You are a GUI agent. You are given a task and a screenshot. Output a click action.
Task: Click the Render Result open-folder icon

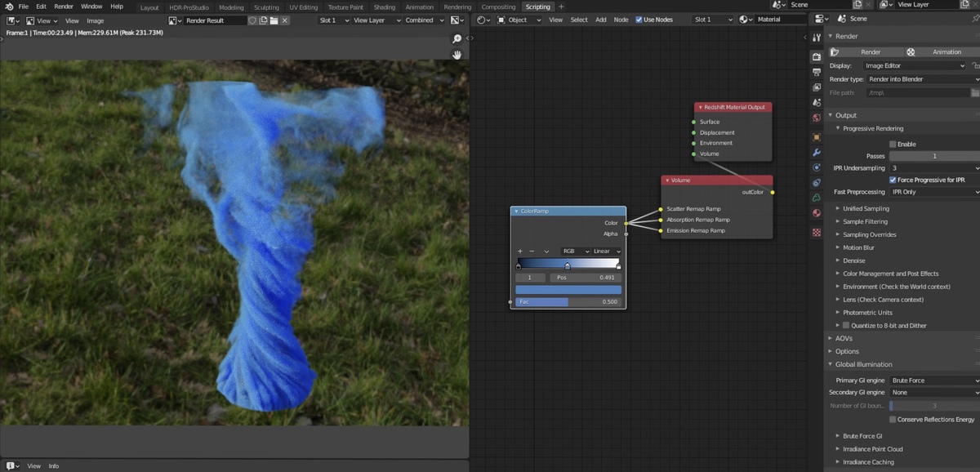pyautogui.click(x=274, y=20)
